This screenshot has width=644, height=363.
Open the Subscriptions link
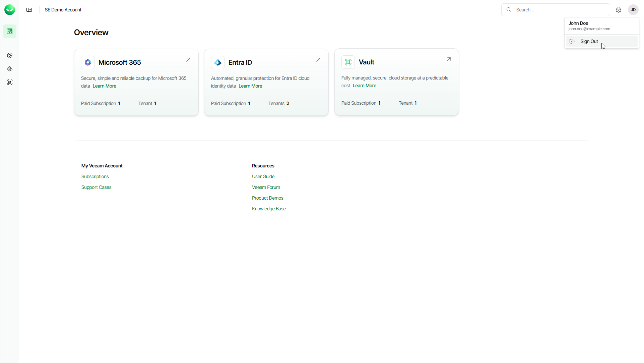click(95, 176)
